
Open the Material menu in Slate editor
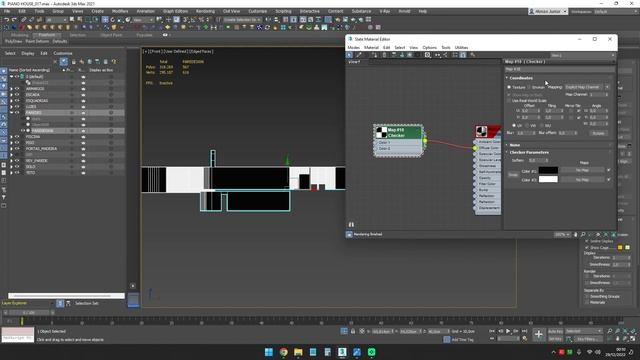371,48
